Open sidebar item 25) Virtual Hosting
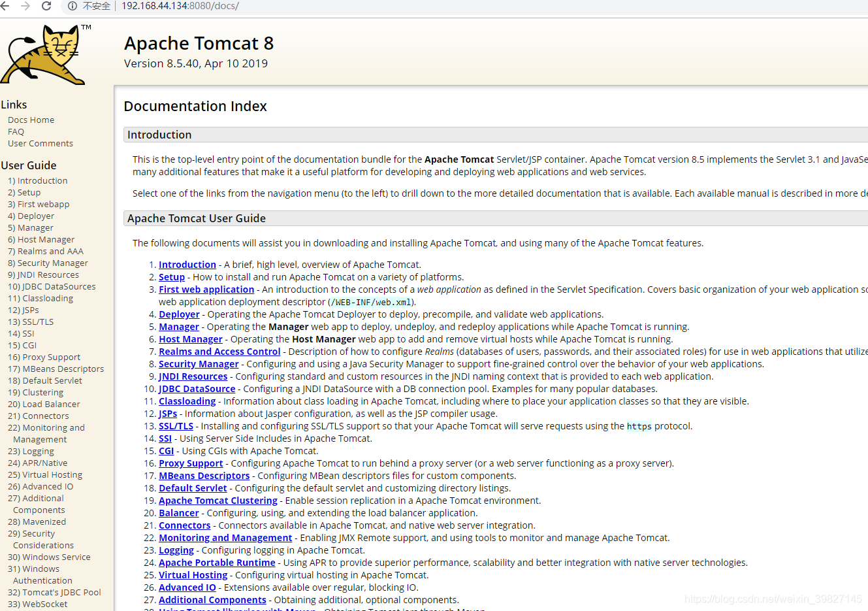868x611 pixels. (45, 475)
